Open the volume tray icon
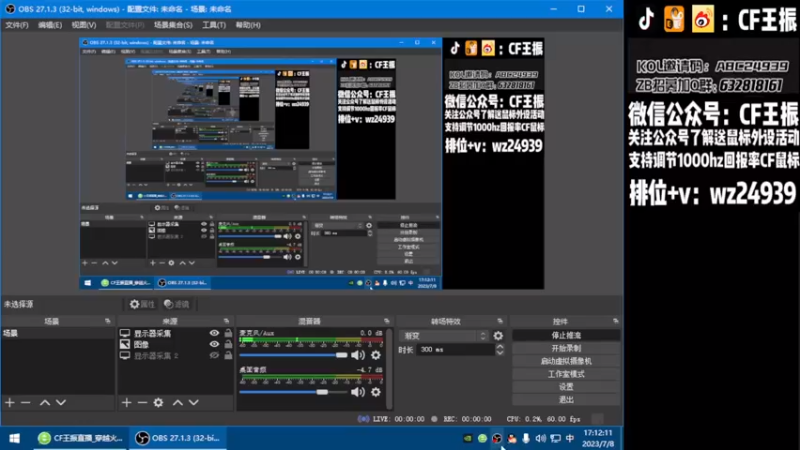Viewport: 800px width, 450px height. 541,438
